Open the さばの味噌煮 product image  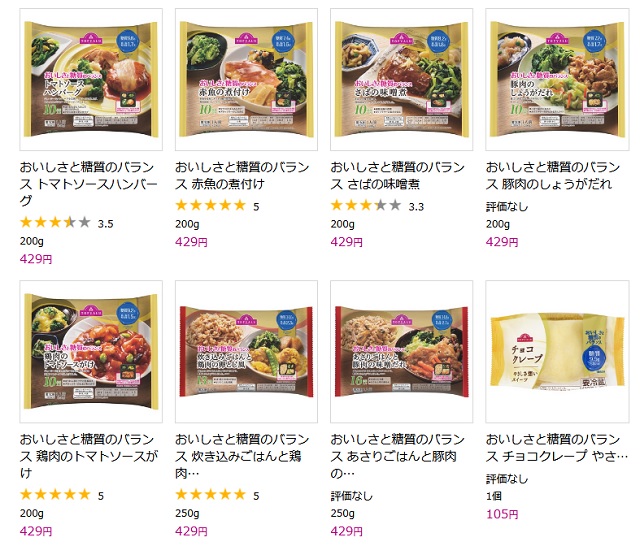pyautogui.click(x=402, y=79)
